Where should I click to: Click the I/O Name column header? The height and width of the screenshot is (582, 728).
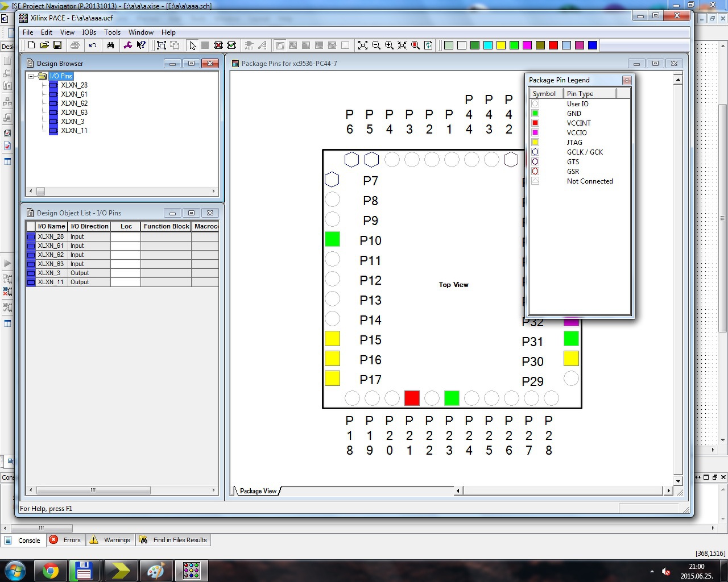[x=52, y=226]
